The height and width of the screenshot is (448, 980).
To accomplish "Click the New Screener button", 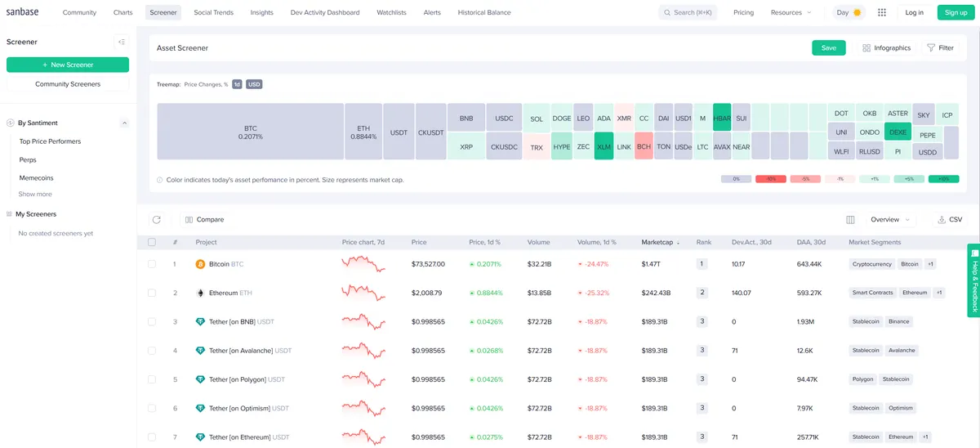I will [68, 65].
